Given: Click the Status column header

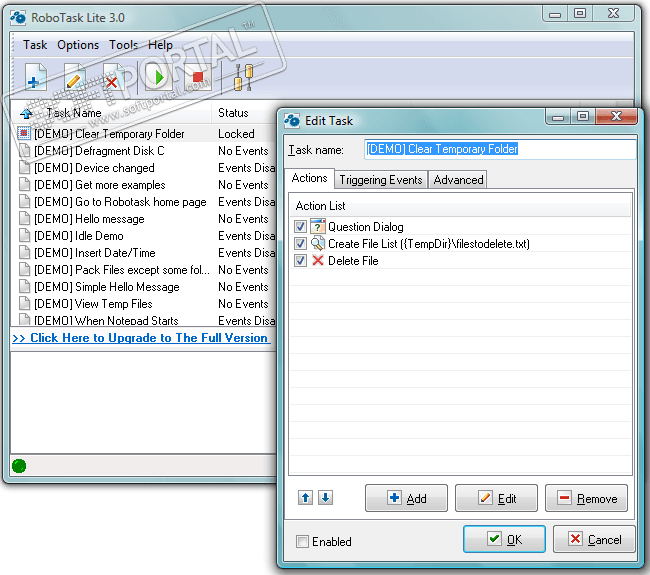Looking at the screenshot, I should [x=245, y=113].
